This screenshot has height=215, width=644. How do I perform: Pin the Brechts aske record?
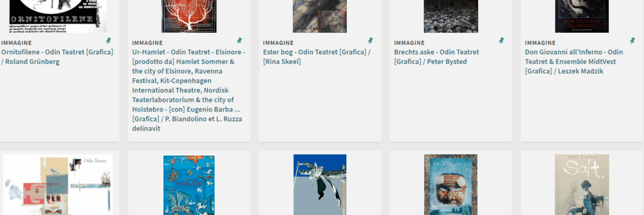point(502,41)
